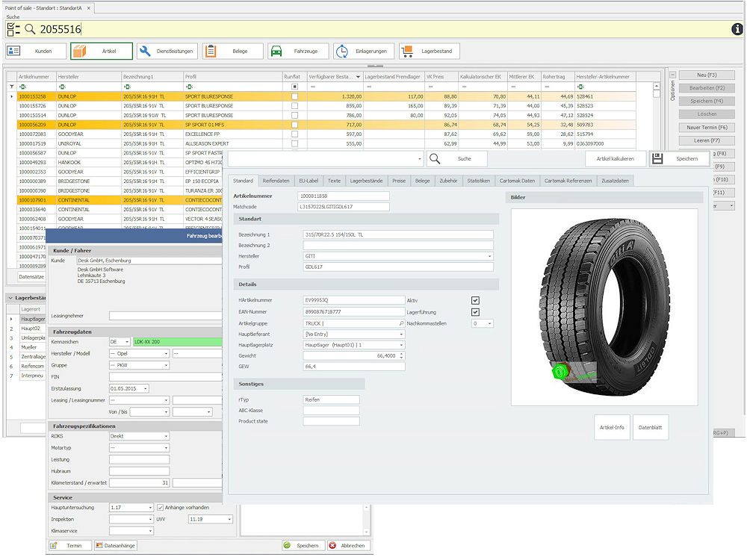This screenshot has height=560, width=747.
Task: Click the Artikel-Info button
Action: [612, 427]
